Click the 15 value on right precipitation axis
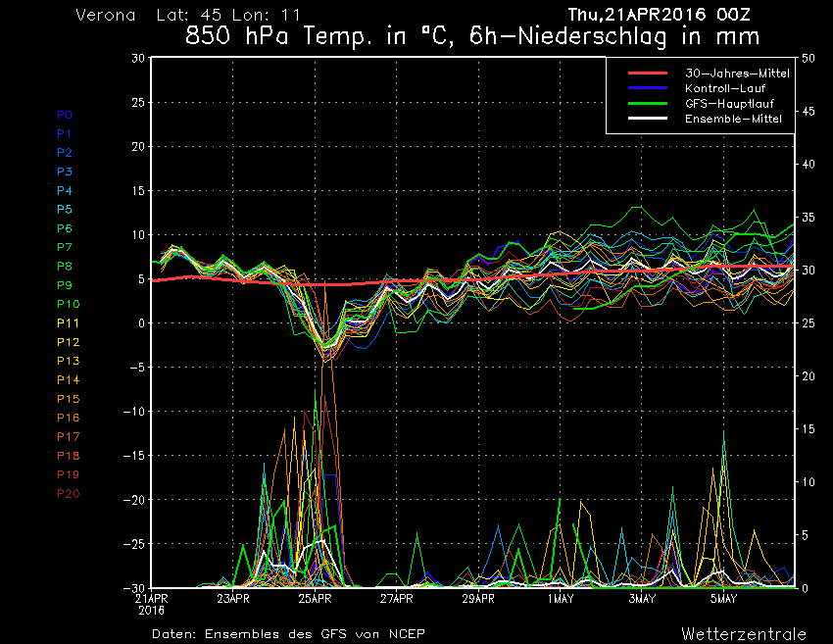 coord(808,429)
